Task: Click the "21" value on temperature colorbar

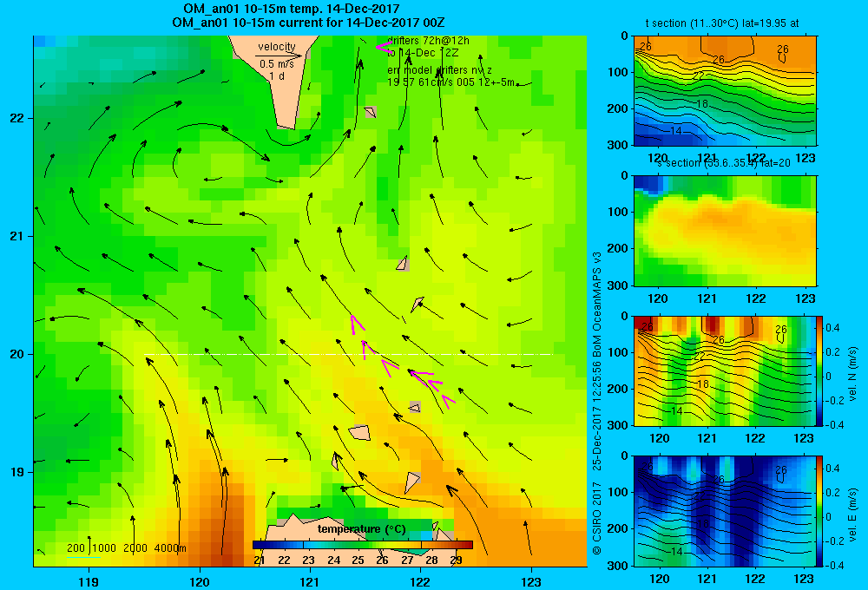Action: (x=259, y=560)
